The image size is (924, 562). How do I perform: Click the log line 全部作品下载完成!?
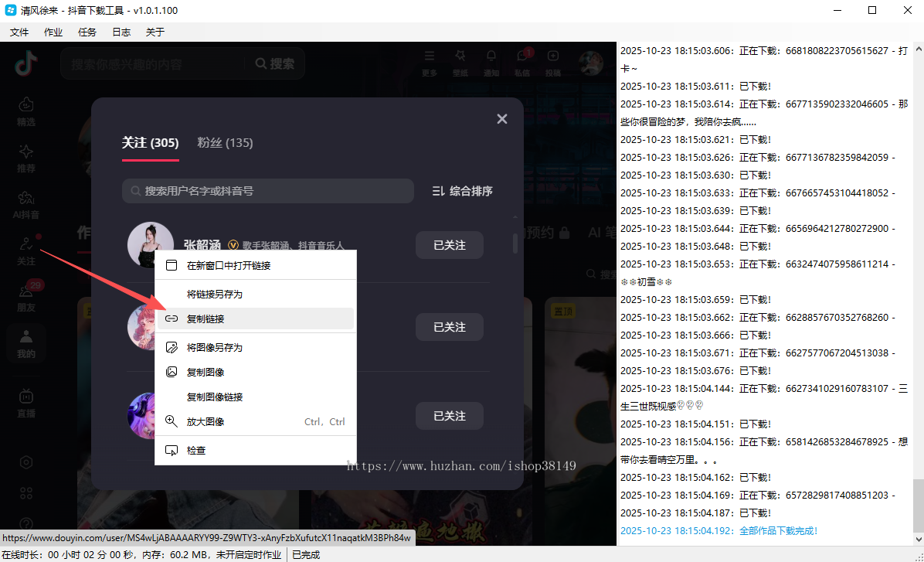coord(719,531)
